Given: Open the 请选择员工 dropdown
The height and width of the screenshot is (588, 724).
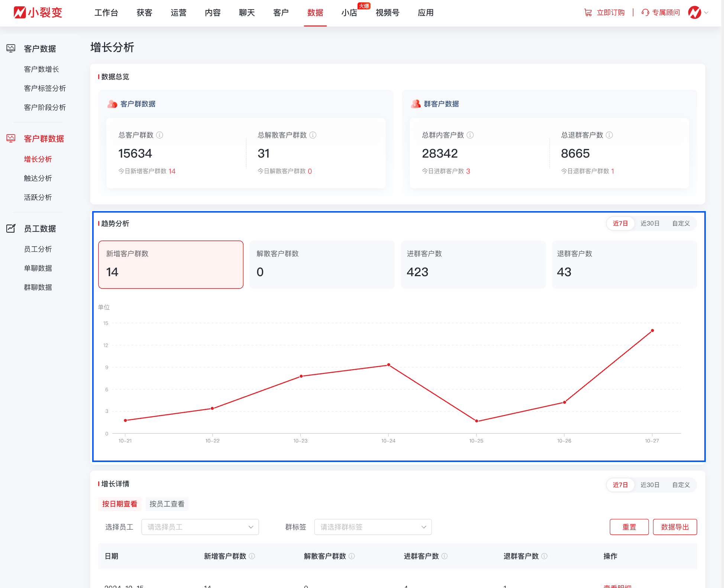Looking at the screenshot, I should pos(200,527).
